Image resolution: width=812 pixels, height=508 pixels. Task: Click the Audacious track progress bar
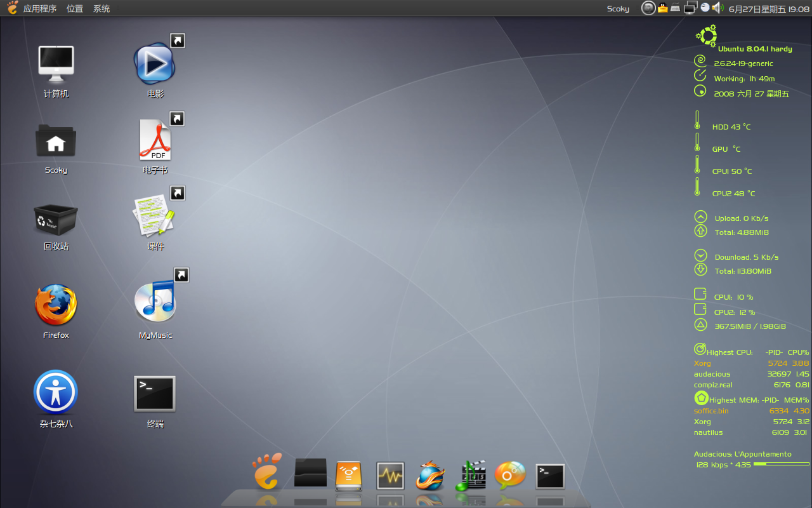pyautogui.click(x=782, y=464)
